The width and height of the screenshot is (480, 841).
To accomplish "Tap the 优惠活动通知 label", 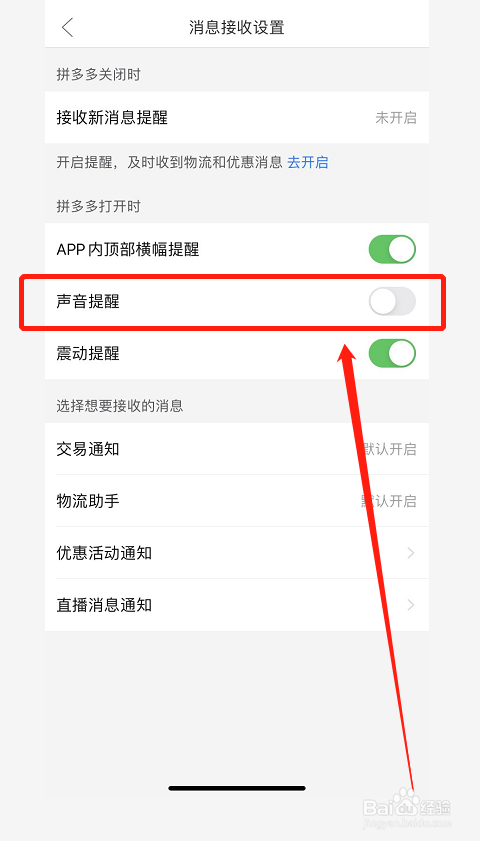I will click(x=104, y=553).
